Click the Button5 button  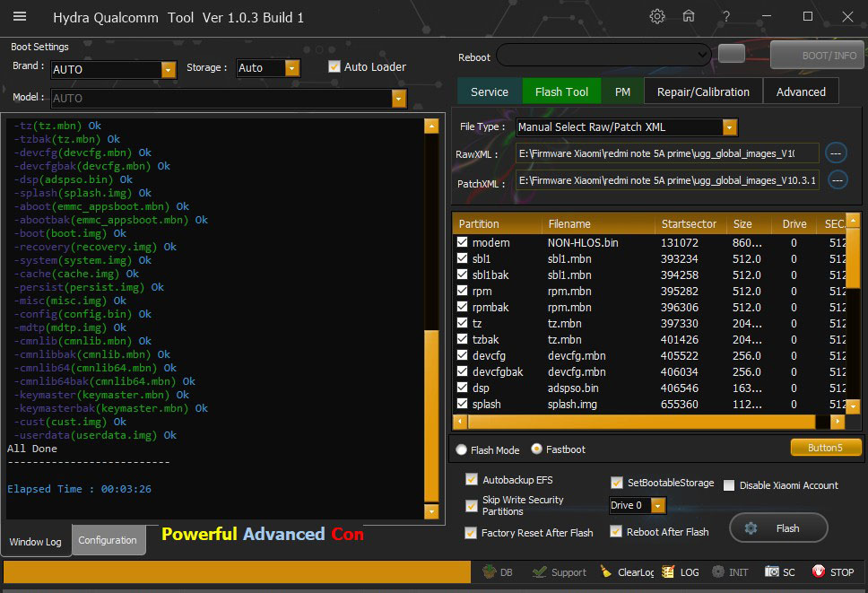(x=825, y=448)
